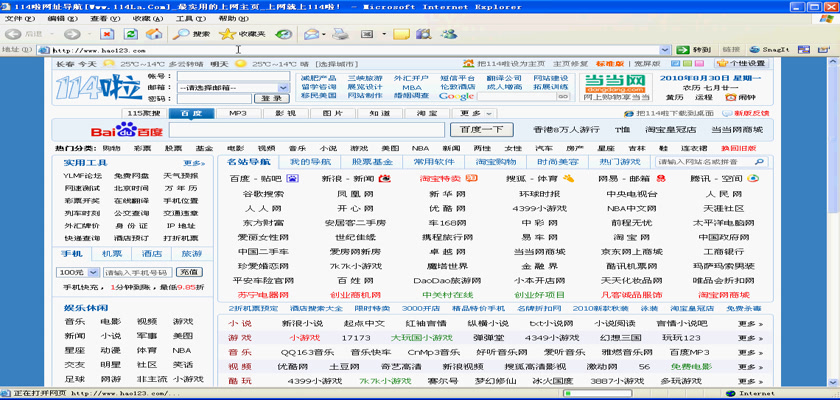
Task: Click the 换回旧版 link
Action: (738, 148)
